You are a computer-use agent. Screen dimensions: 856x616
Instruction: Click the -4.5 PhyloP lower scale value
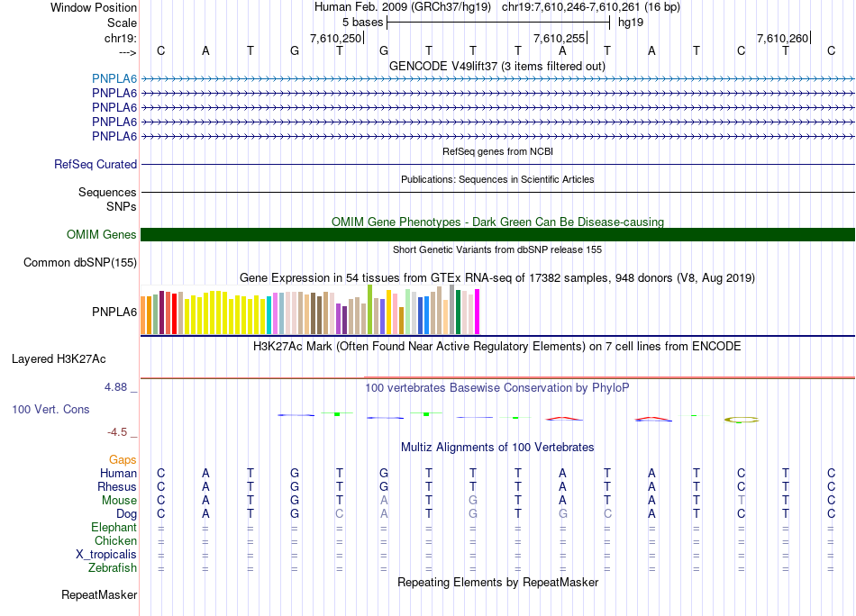(x=117, y=432)
